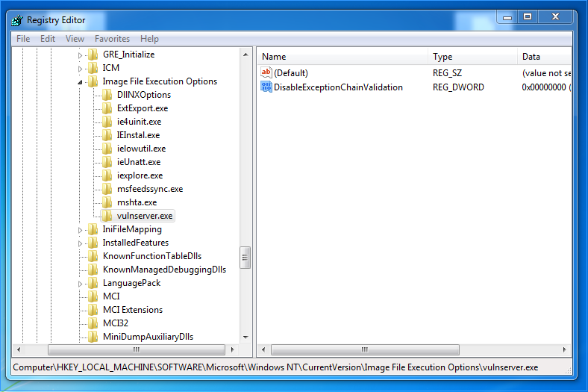Collapse Image File Execution Options key
This screenshot has width=588, height=392.
pyautogui.click(x=80, y=82)
